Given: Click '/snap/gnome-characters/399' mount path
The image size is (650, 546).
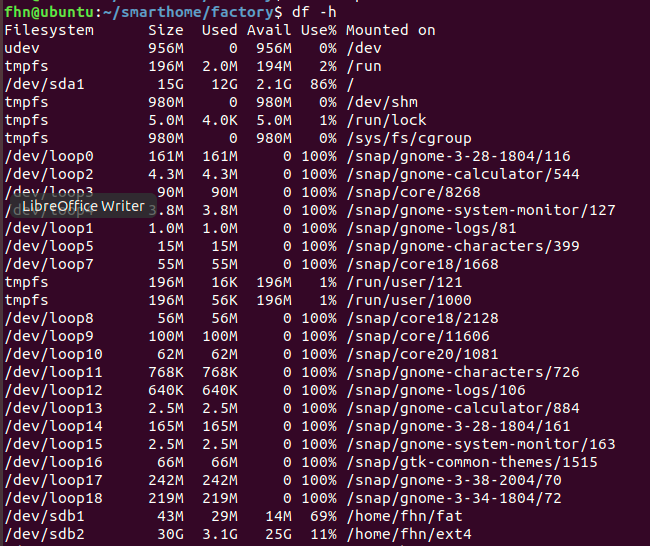Looking at the screenshot, I should point(463,247).
